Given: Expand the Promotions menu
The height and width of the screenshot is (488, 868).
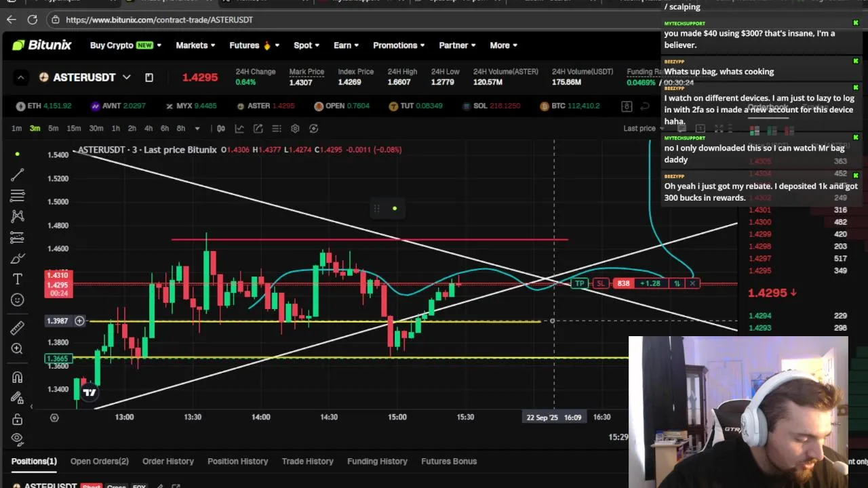Looking at the screenshot, I should pos(399,45).
